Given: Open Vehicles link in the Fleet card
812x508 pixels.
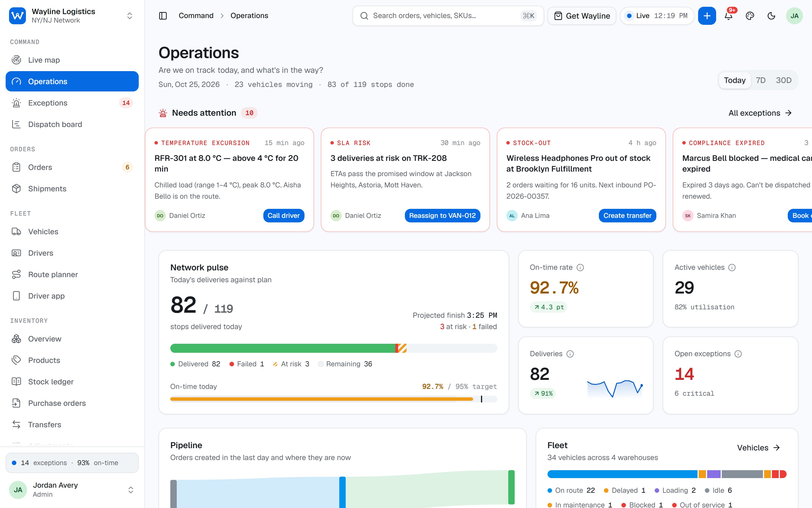Looking at the screenshot, I should [x=758, y=448].
